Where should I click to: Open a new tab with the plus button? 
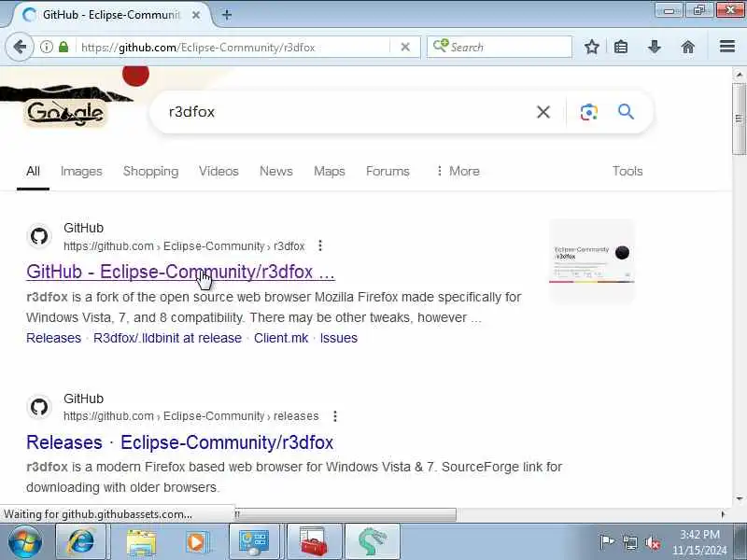coord(227,15)
